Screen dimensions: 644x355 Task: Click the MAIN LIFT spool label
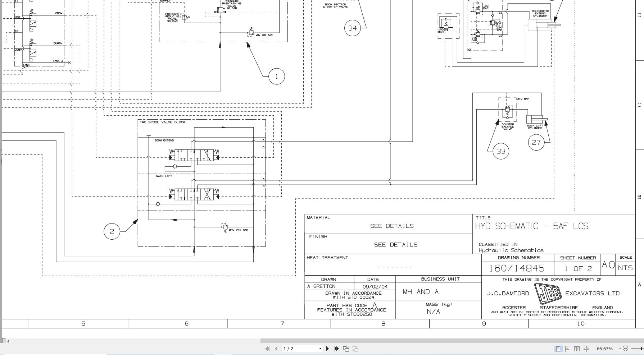(164, 176)
